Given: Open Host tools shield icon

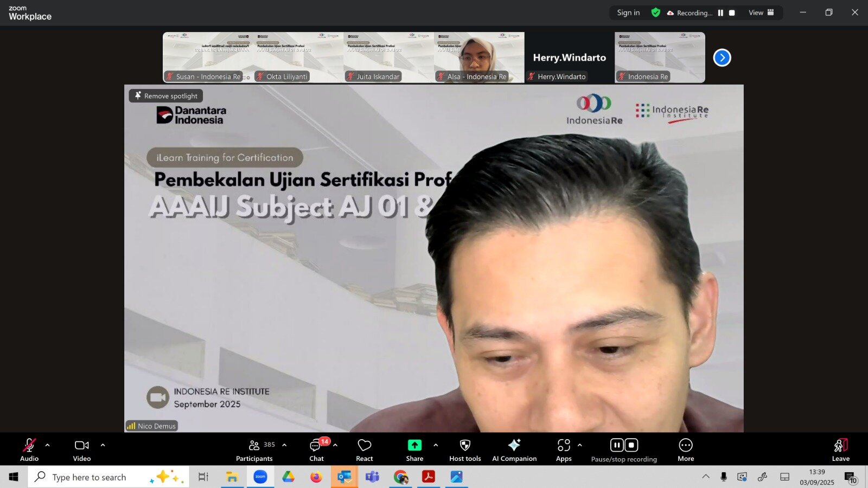Looking at the screenshot, I should (465, 450).
